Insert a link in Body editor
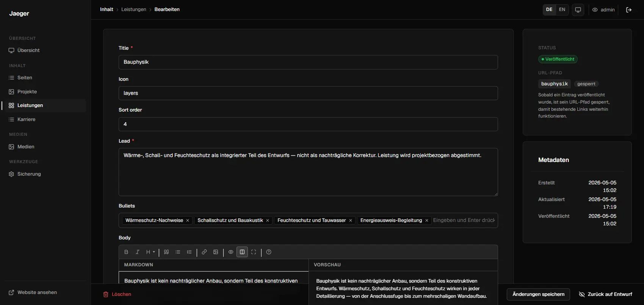This screenshot has width=644, height=305. pyautogui.click(x=204, y=252)
